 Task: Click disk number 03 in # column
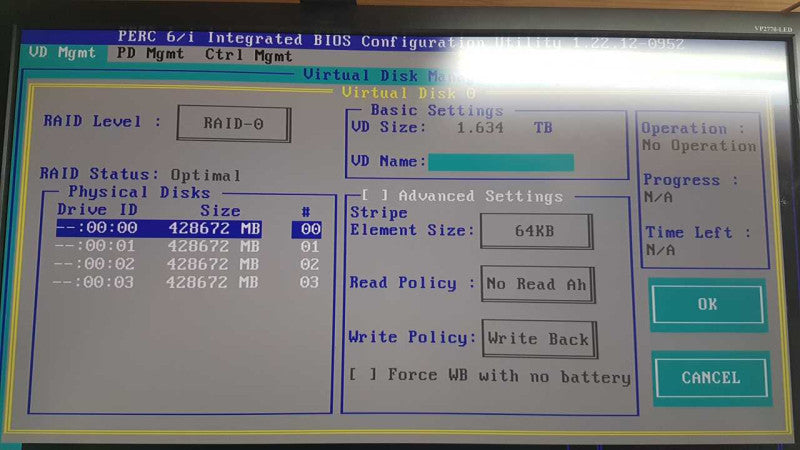[309, 282]
